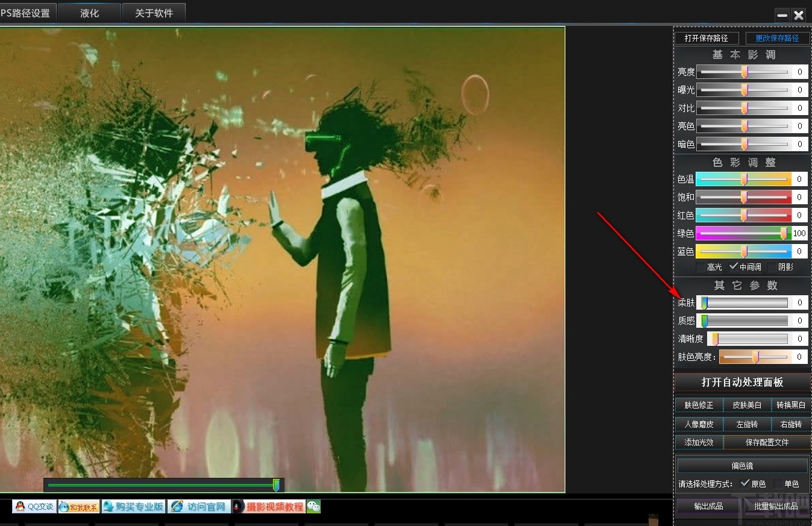The width and height of the screenshot is (812, 526).
Task: Click the 曝光 value field
Action: click(800, 90)
